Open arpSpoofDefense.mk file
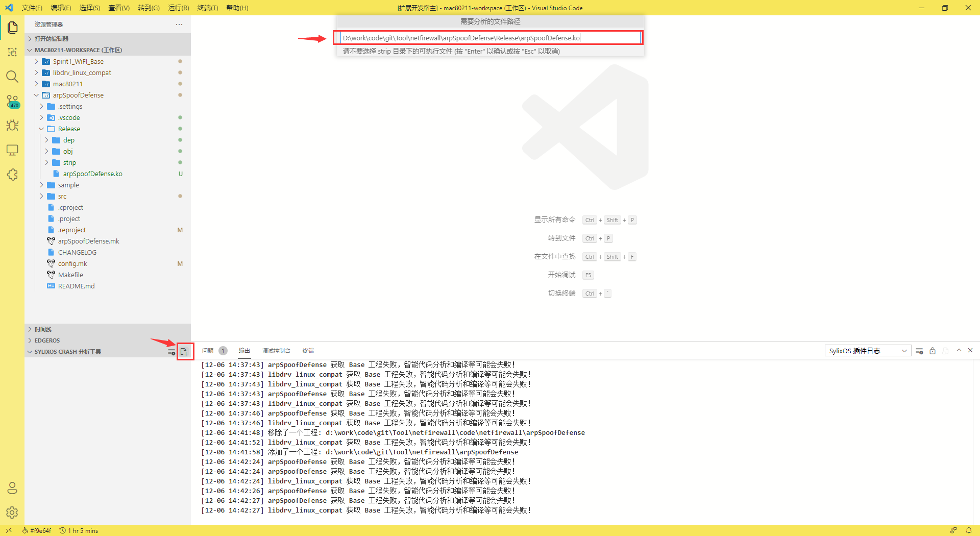Viewport: 980px width, 536px height. (x=108, y=241)
